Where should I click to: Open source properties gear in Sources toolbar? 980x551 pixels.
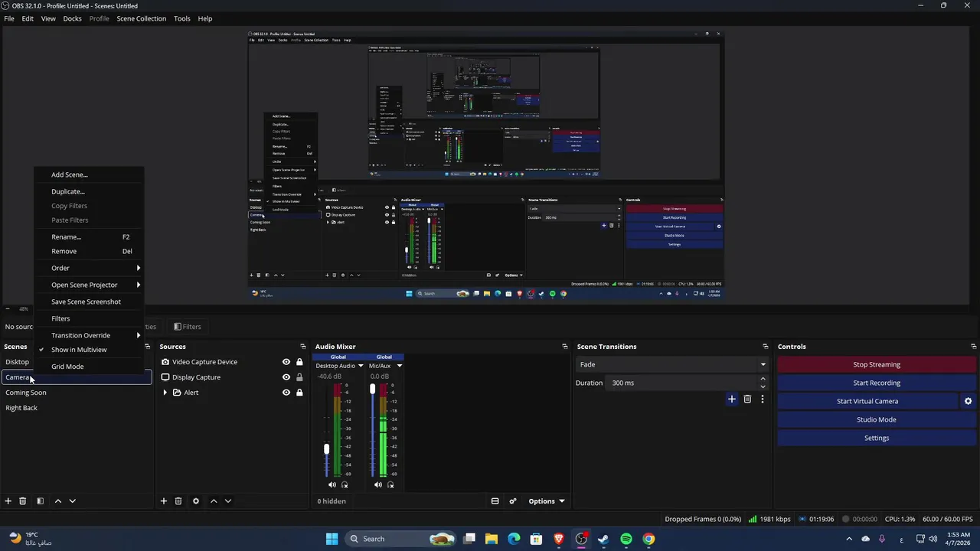(x=196, y=501)
